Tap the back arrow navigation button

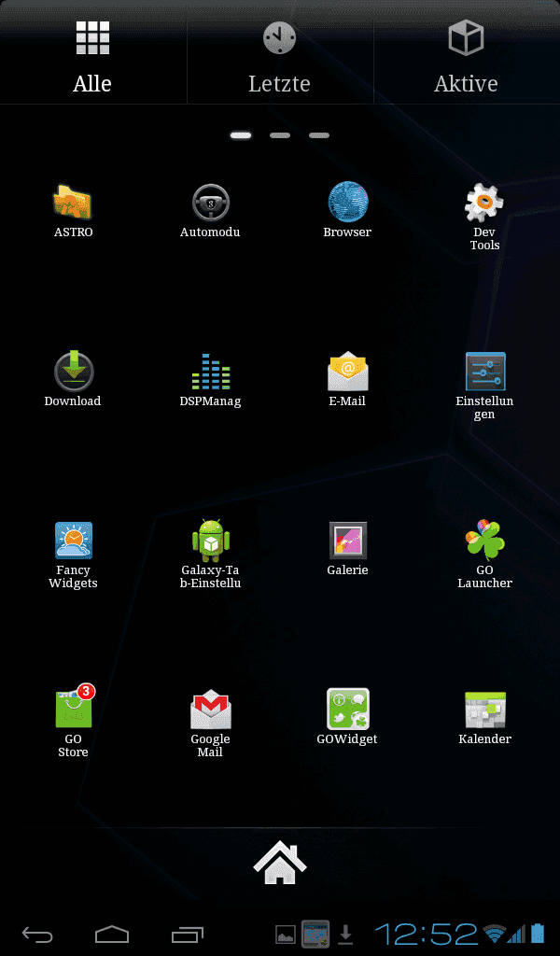pos(37,935)
